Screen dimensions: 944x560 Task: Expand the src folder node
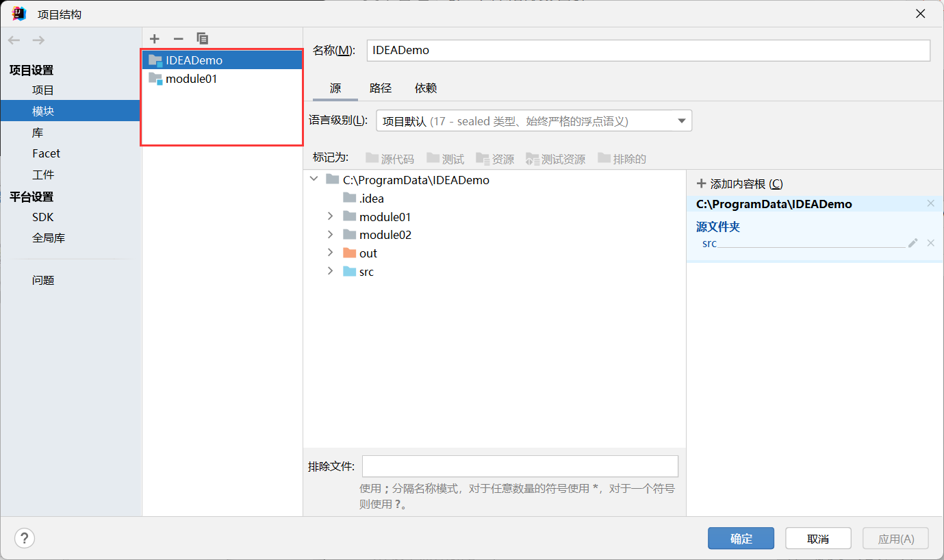pos(331,271)
